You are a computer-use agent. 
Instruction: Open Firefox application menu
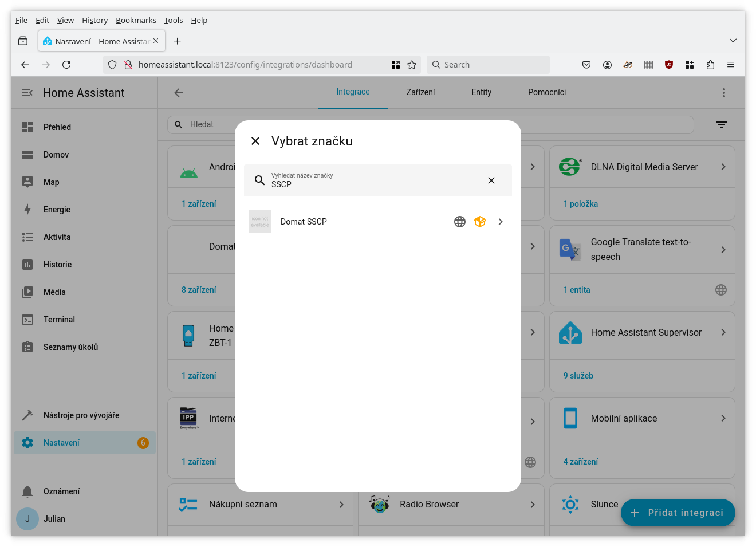pyautogui.click(x=731, y=65)
